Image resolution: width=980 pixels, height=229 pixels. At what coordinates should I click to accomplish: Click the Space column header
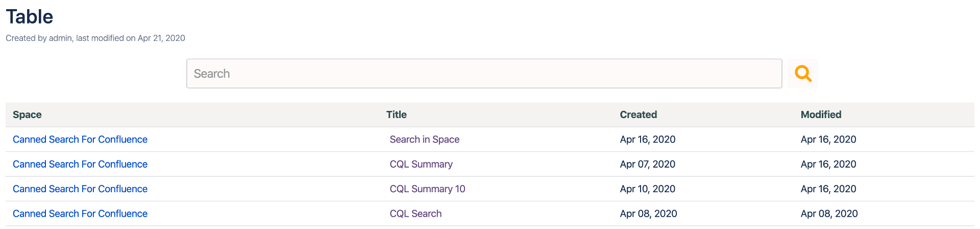[27, 115]
